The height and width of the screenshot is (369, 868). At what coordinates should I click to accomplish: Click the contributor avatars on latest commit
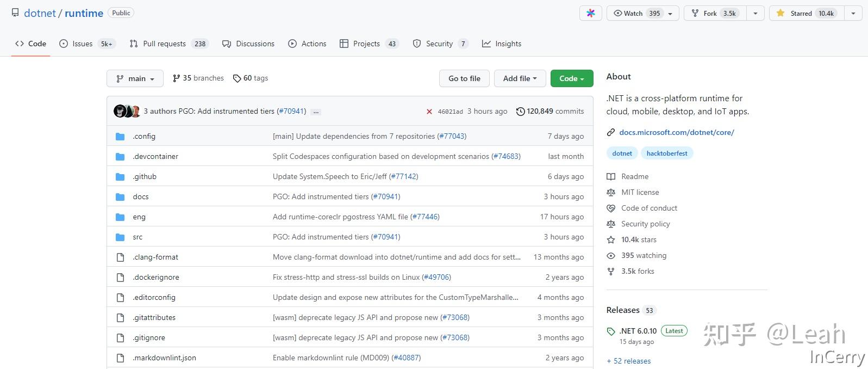coord(127,112)
